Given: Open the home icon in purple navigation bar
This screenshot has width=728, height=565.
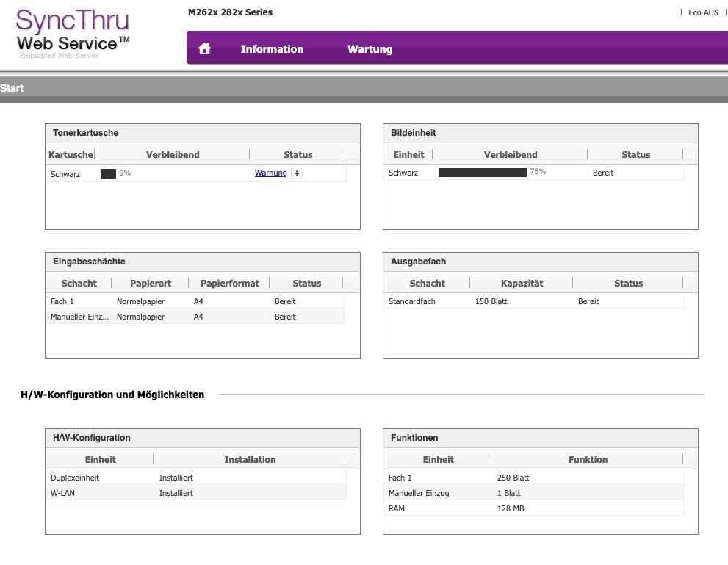Looking at the screenshot, I should [205, 48].
